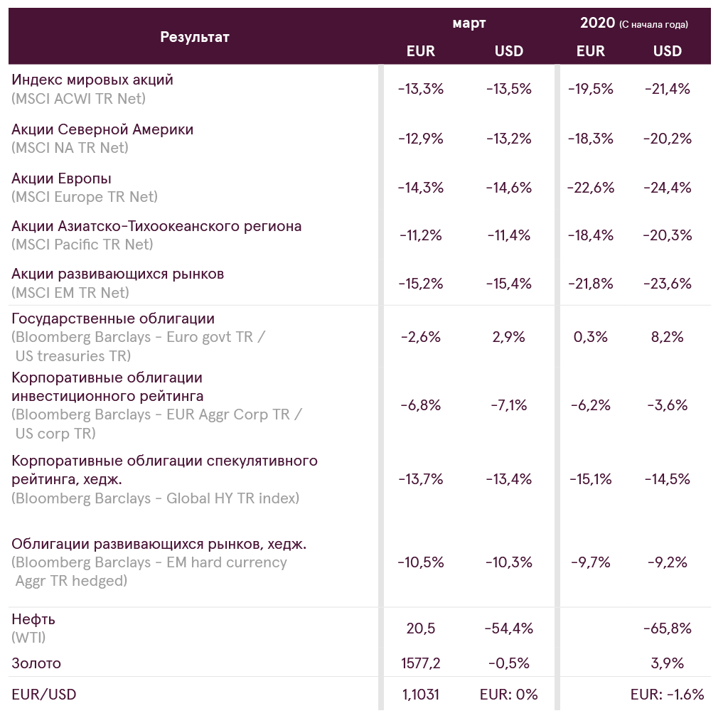This screenshot has height=728, width=728.
Task: Click the 'EUR: -1.6%' cell
Action: click(667, 695)
